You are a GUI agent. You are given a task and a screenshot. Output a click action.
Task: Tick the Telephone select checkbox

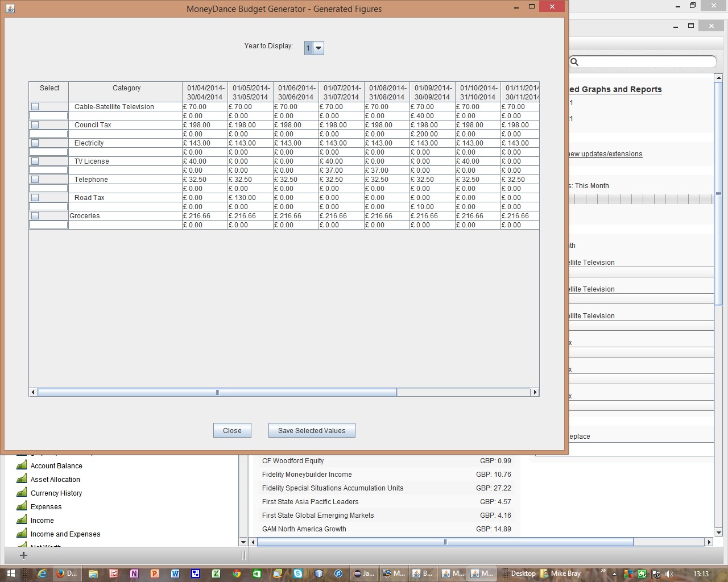pyautogui.click(x=35, y=180)
